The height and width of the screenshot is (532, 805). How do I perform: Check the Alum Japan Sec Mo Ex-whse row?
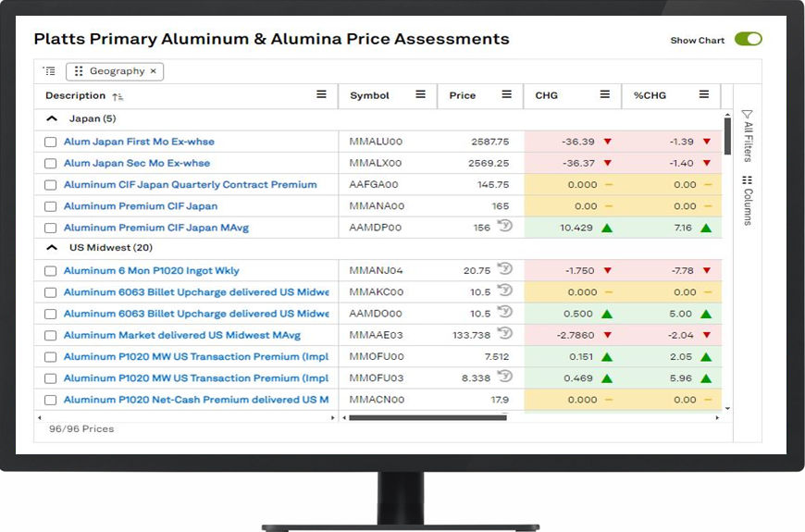pos(50,163)
